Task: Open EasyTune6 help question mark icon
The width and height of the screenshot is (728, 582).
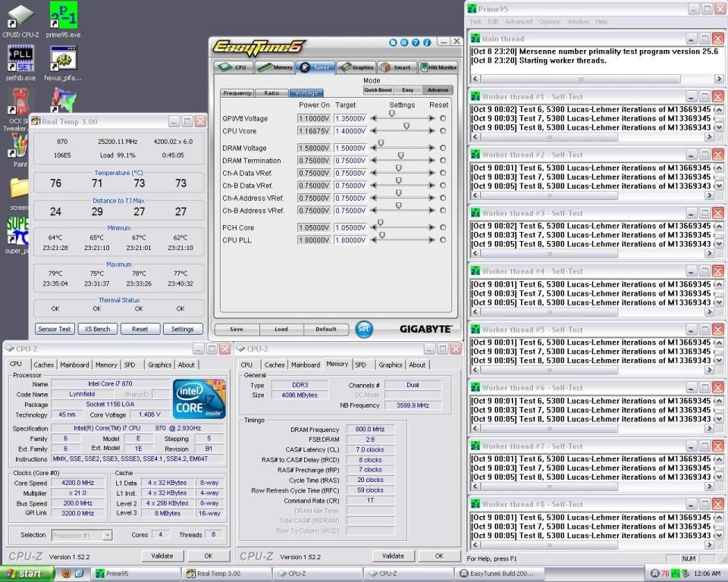Action: [416, 42]
